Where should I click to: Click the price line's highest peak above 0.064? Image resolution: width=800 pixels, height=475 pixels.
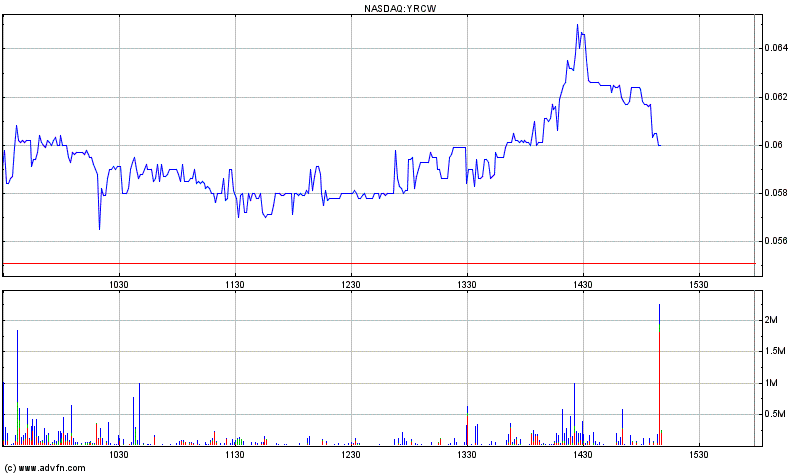tap(578, 25)
